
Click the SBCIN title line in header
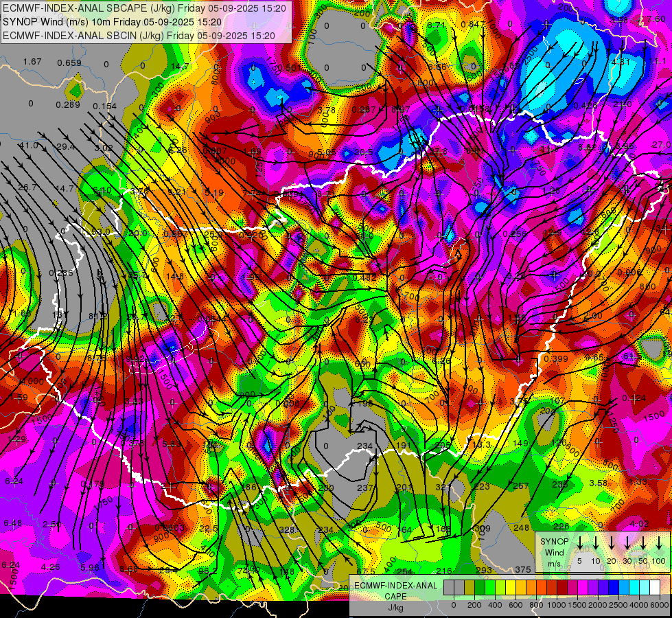click(x=139, y=36)
